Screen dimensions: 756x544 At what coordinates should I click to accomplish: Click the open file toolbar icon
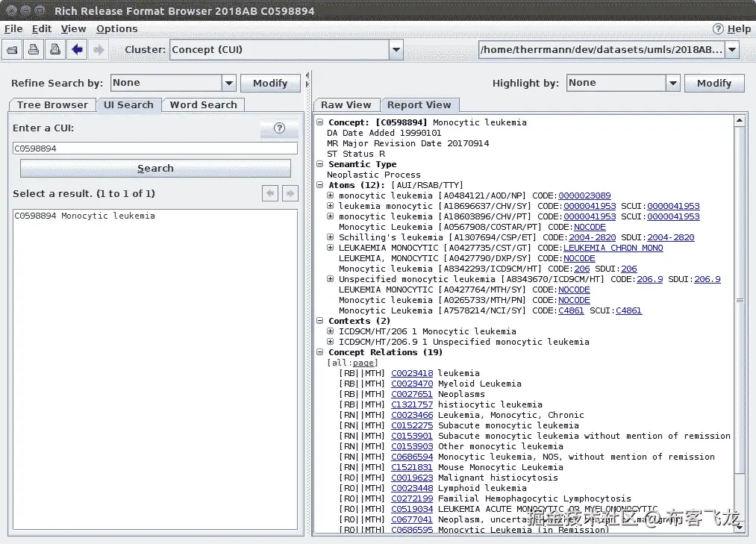(x=13, y=50)
